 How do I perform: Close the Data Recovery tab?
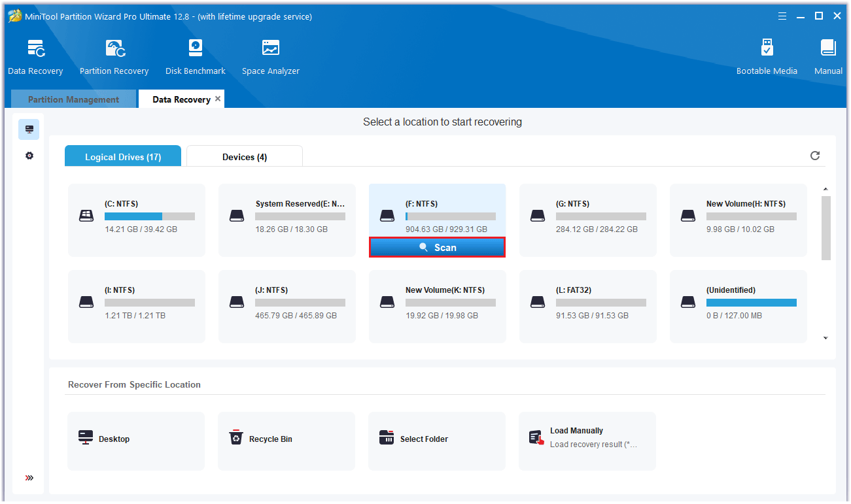pos(218,99)
